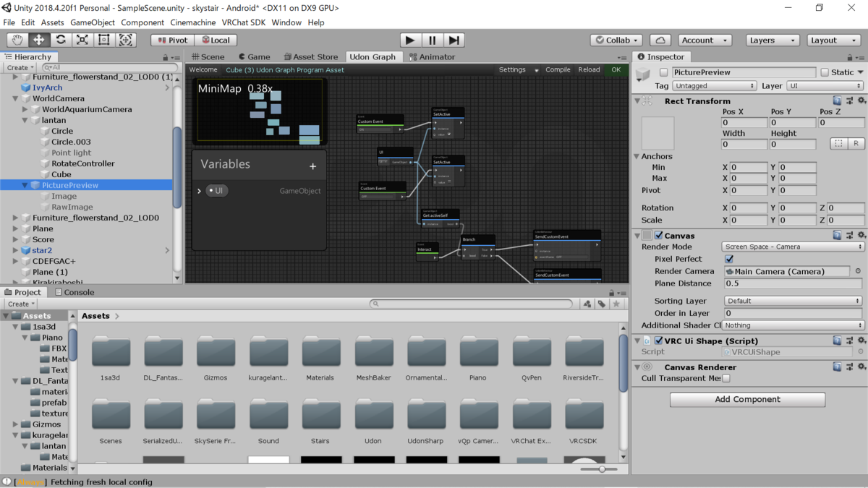The image size is (868, 488).
Task: Open the Account dropdown
Action: [x=705, y=40]
